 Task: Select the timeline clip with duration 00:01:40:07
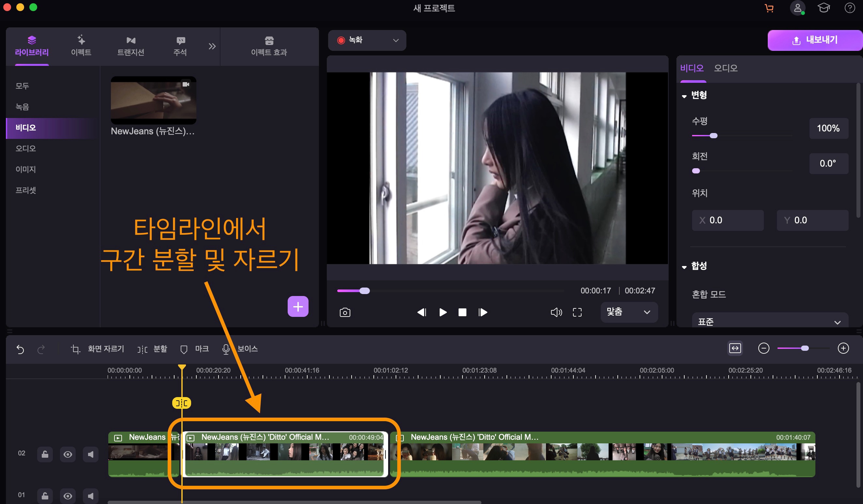[603, 454]
